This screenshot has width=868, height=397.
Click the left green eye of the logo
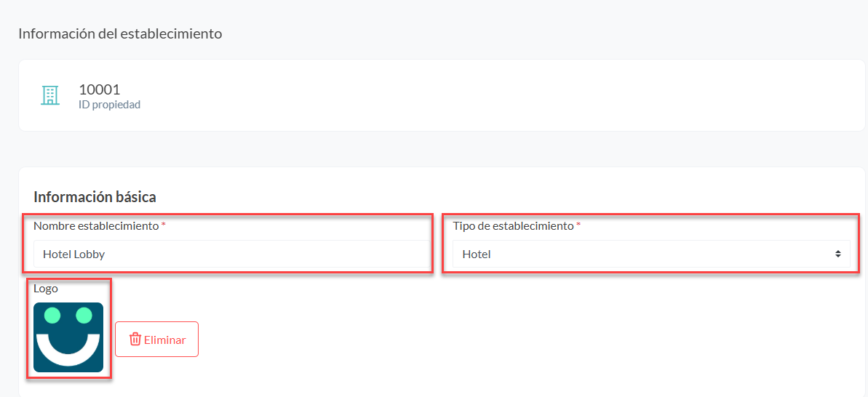[x=52, y=315]
